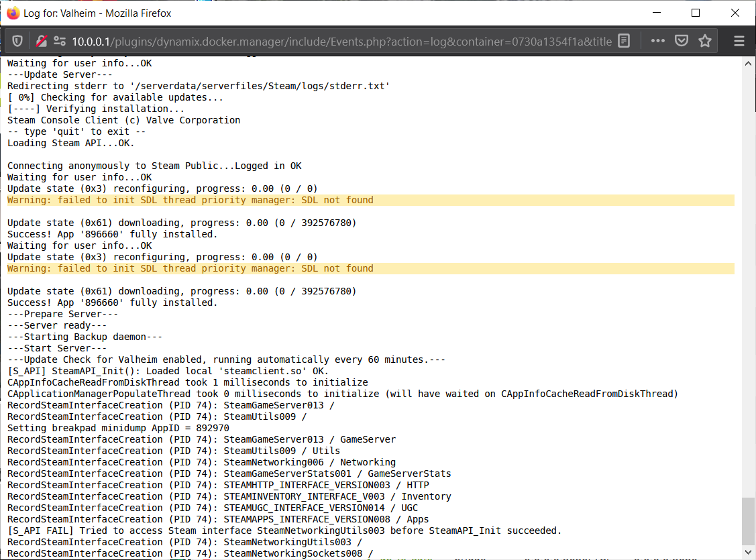Image resolution: width=756 pixels, height=560 pixels.
Task: Click 'STEAMUGC_INTERFACE_VERSION014 / UGC' line
Action: pos(213,508)
